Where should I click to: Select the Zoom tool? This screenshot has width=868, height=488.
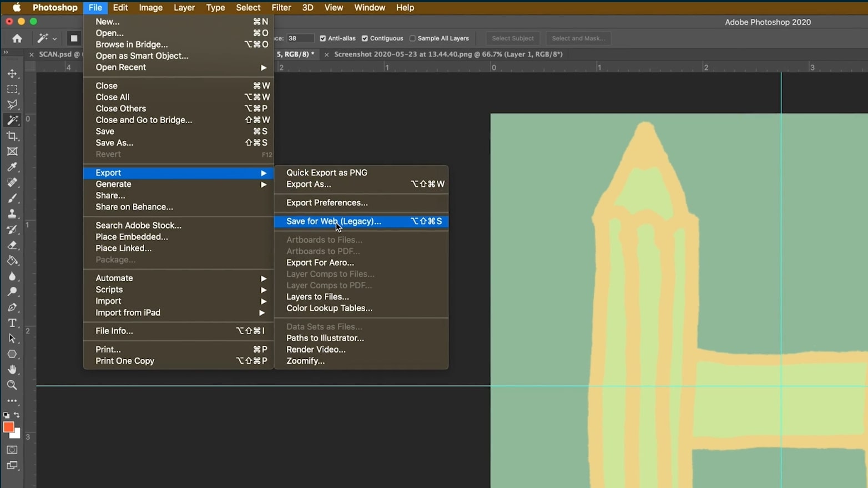coord(12,385)
